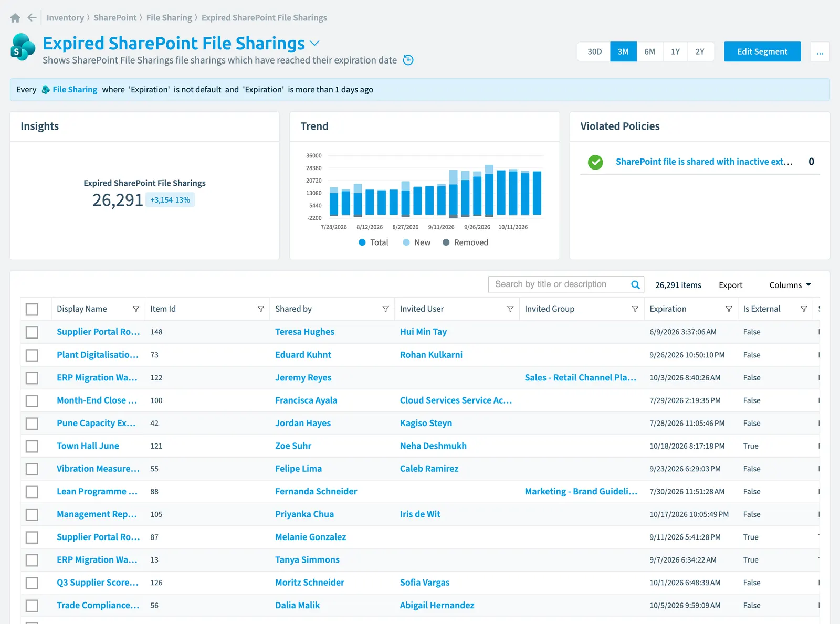Select the 6M time range

(x=649, y=51)
